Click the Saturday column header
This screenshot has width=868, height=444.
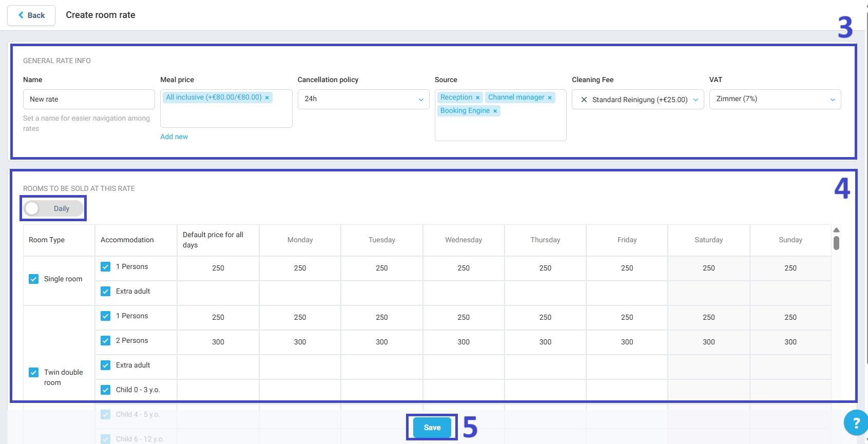click(709, 240)
